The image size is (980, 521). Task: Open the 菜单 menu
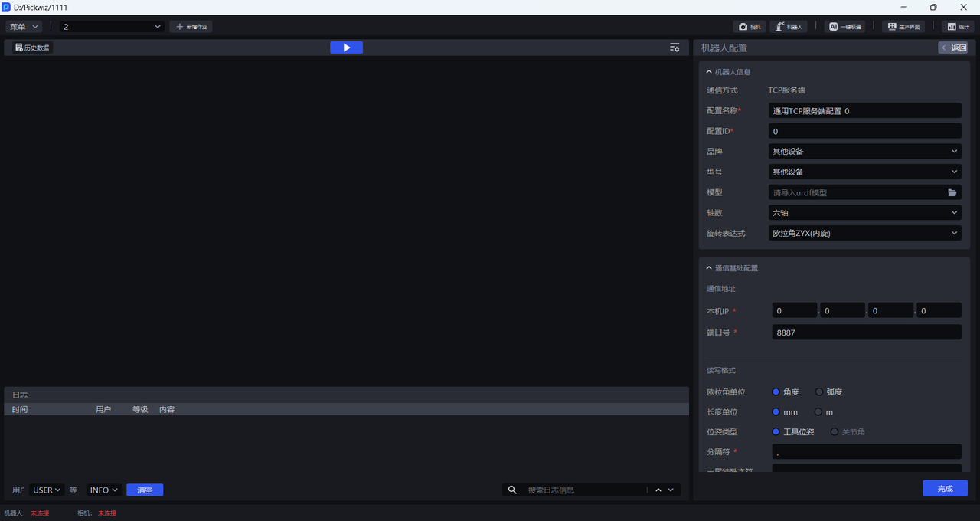pos(24,27)
